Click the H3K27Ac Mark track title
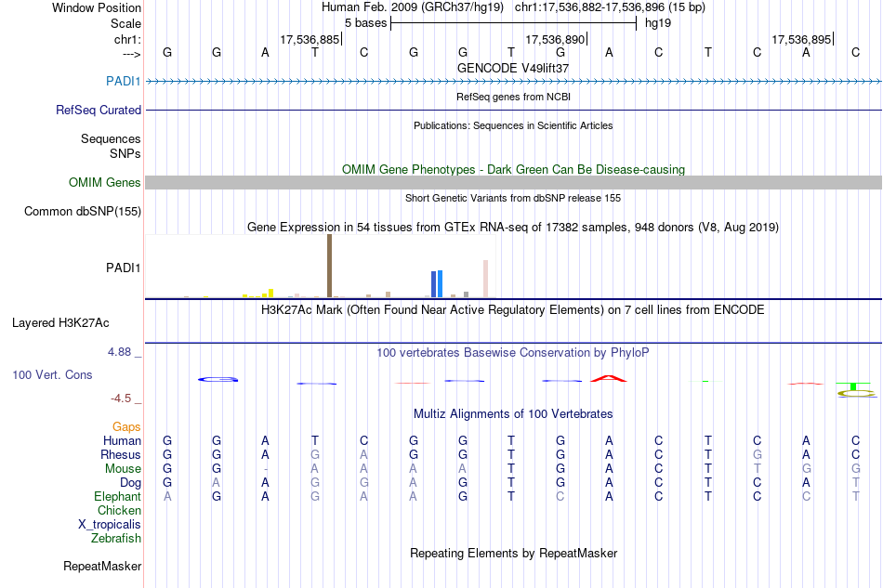 point(513,310)
